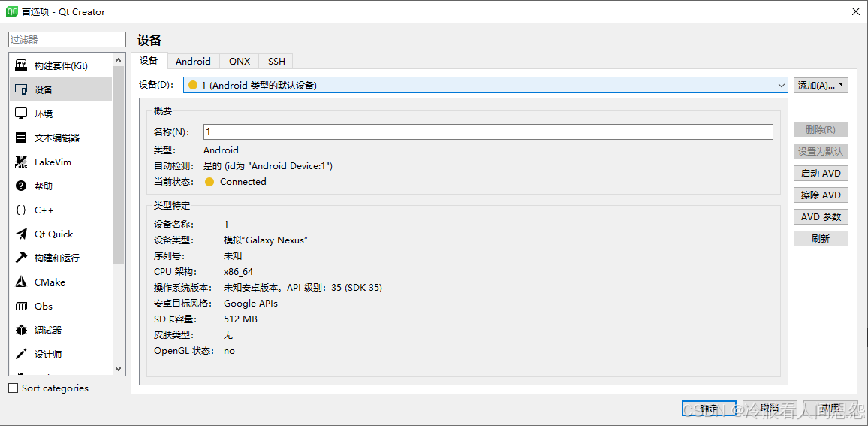Click the 应用 button

(x=830, y=409)
